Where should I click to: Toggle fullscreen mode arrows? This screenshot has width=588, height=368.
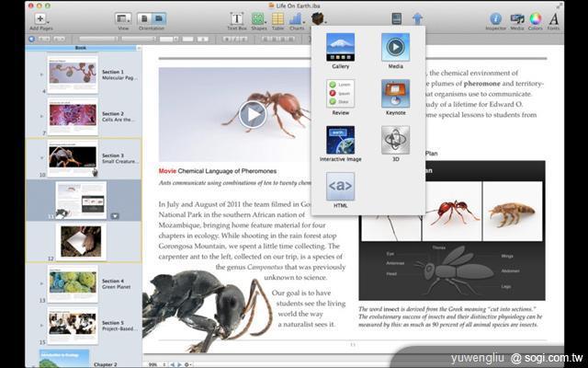pyautogui.click(x=560, y=6)
